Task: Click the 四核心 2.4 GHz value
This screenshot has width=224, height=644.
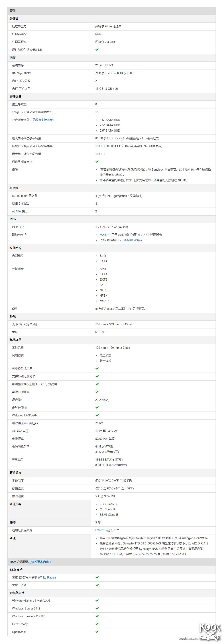Action: pyautogui.click(x=105, y=42)
